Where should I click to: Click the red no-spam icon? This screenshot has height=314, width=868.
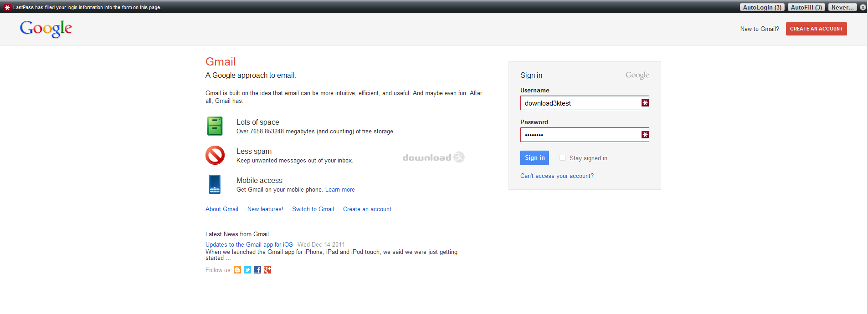click(x=215, y=155)
